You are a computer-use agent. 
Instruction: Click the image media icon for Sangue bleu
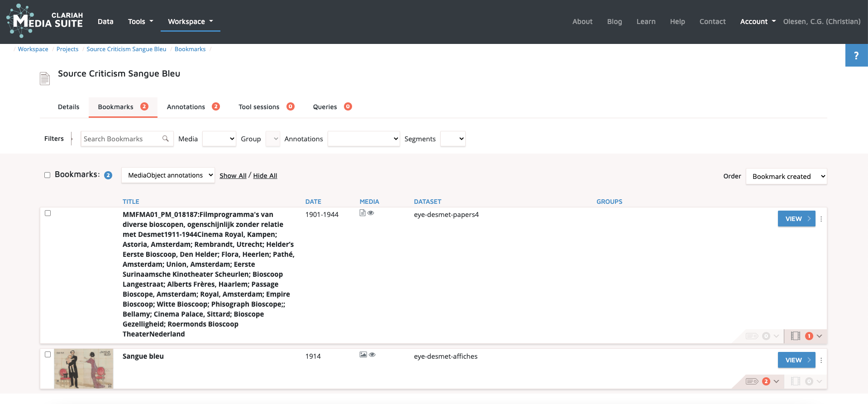[363, 355]
